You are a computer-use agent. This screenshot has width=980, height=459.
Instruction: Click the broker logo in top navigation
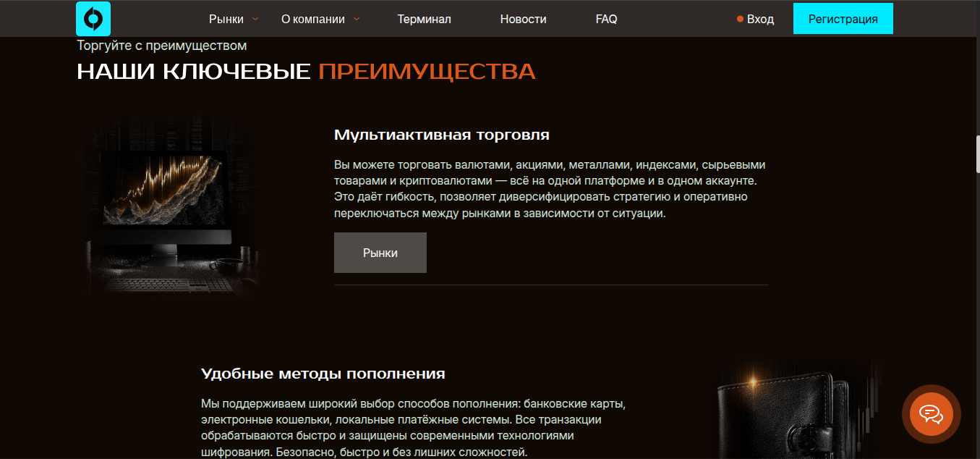click(93, 18)
